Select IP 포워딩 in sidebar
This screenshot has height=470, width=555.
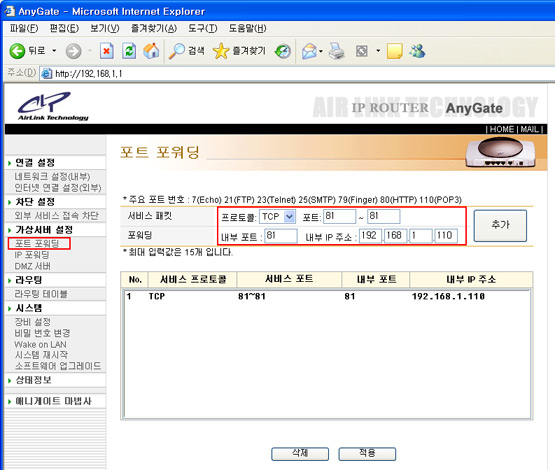click(32, 255)
